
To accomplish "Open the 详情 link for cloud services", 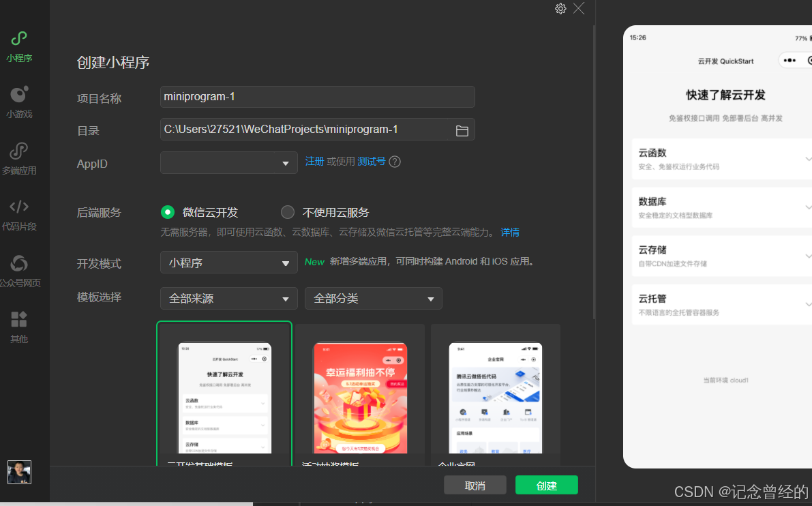I will coord(510,233).
